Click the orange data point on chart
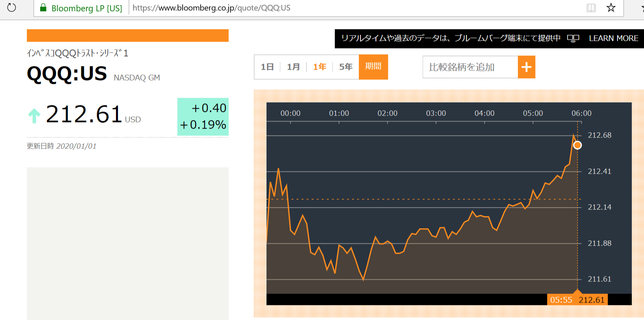The width and height of the screenshot is (644, 320). pos(577,145)
